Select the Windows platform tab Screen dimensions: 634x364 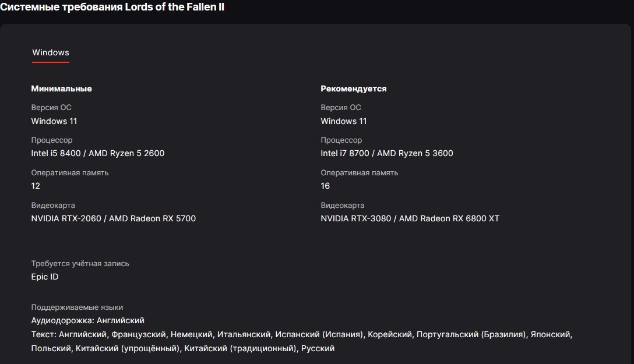tap(51, 52)
